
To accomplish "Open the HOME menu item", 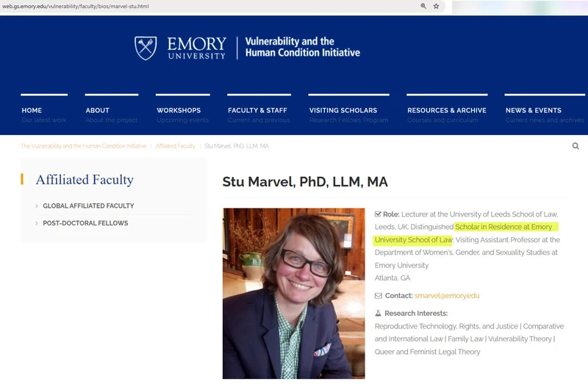I will point(32,111).
